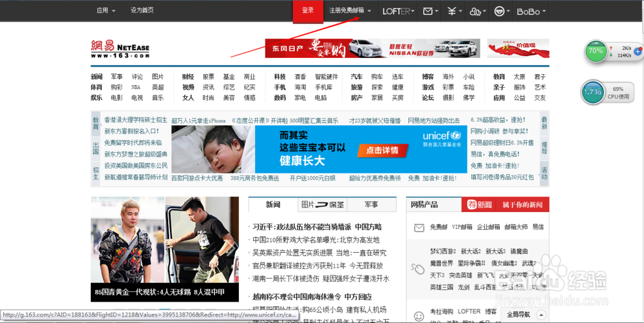Image resolution: width=644 pixels, height=323 pixels.
Task: Click the baby photo in the unicef banner
Action: [x=213, y=149]
